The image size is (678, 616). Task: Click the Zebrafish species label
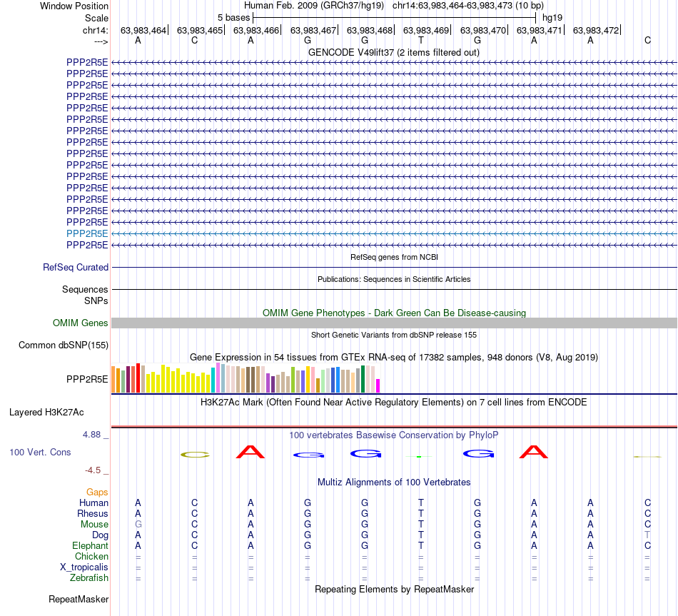click(x=89, y=578)
